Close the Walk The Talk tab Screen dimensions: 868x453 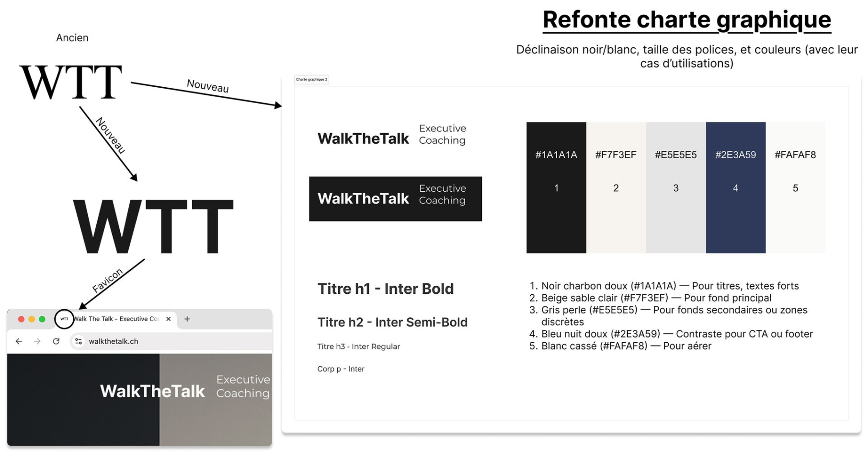pyautogui.click(x=168, y=319)
